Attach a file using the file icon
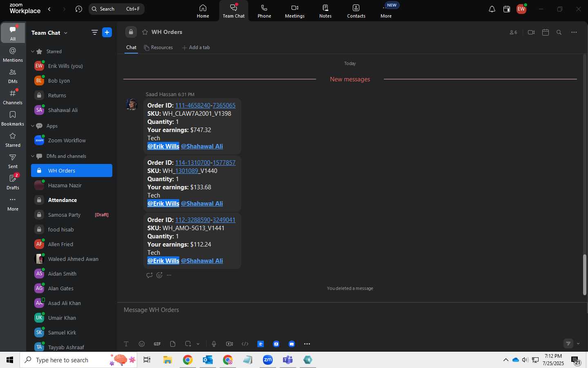 pos(173,344)
